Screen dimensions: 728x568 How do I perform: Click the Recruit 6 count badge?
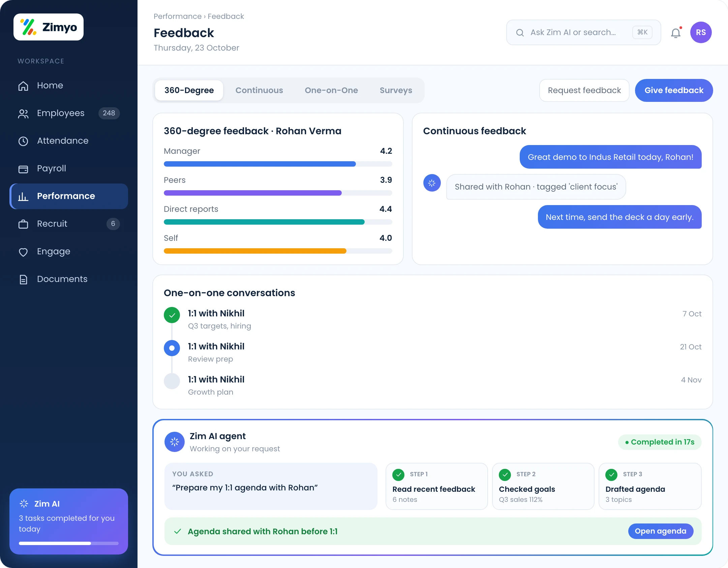[113, 224]
